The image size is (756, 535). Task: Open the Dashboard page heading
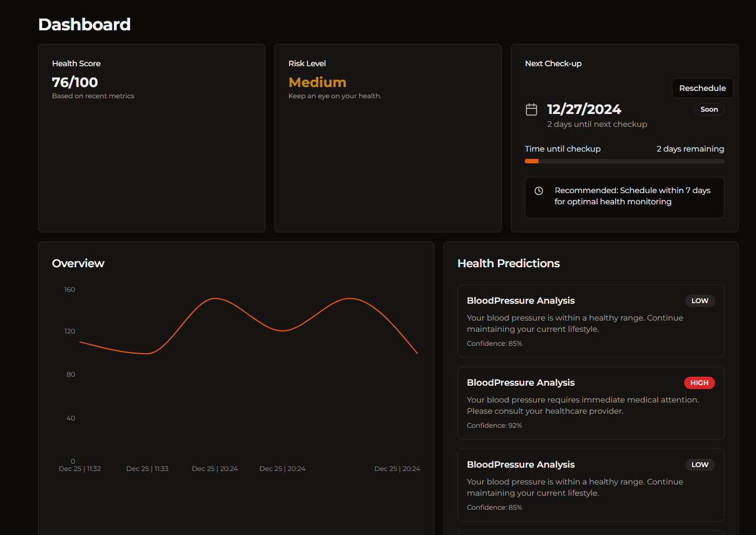point(84,25)
